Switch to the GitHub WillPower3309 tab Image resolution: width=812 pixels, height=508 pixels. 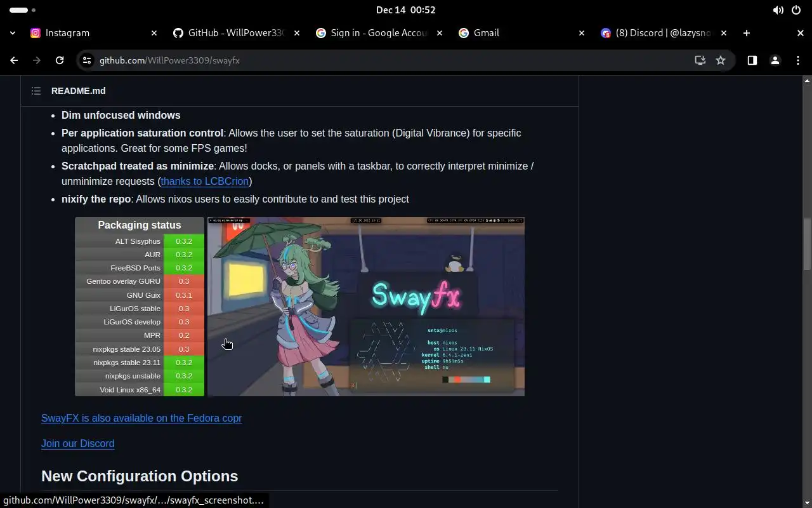pyautogui.click(x=237, y=33)
